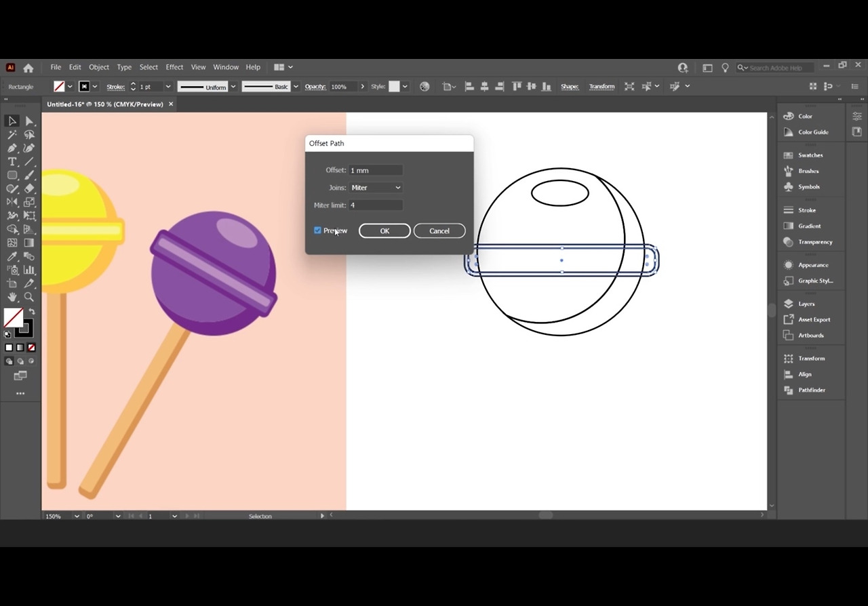The height and width of the screenshot is (606, 868).
Task: Select the Selection tool arrow
Action: pos(12,121)
